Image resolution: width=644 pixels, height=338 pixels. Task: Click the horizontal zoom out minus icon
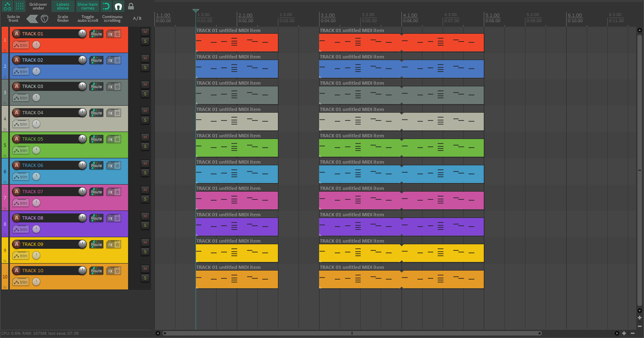632,333
